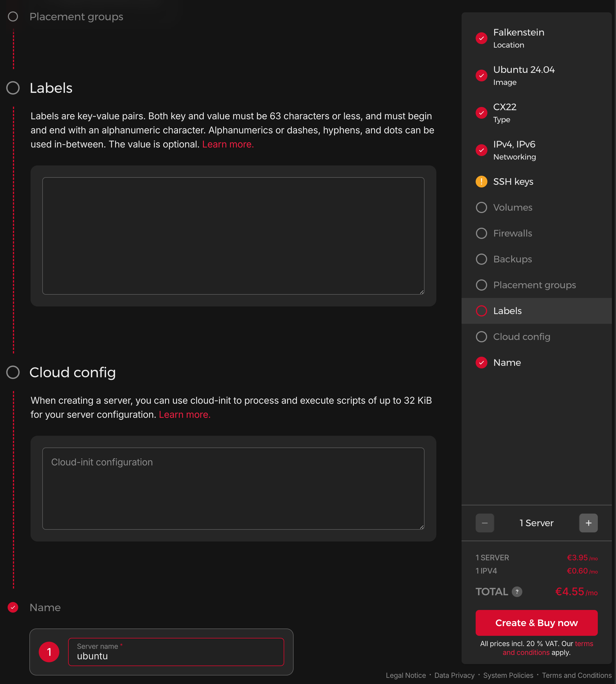Click the minus icon to reduce servers

point(484,523)
